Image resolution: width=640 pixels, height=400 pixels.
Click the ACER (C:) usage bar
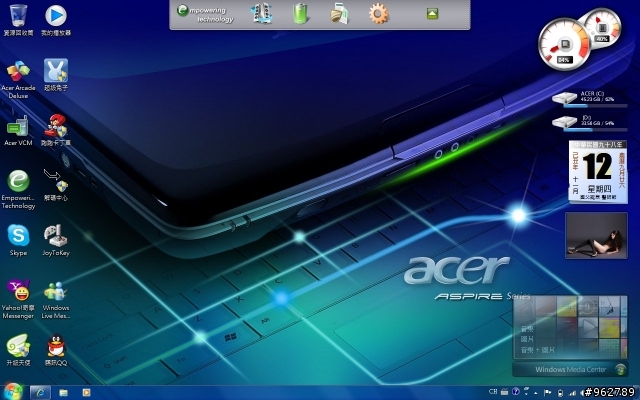click(596, 106)
